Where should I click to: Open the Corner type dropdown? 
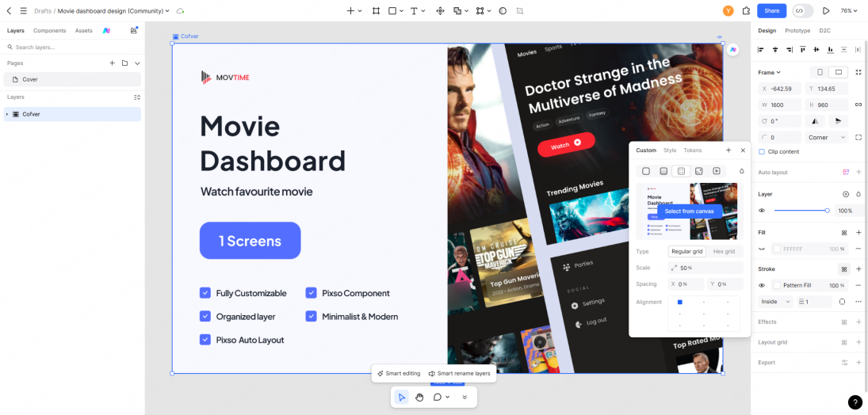(x=827, y=137)
